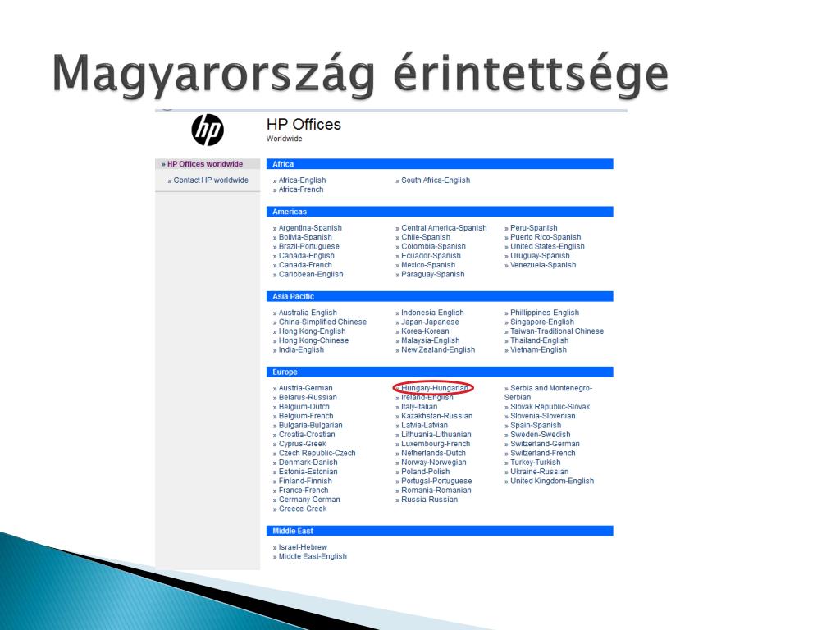Choose Colombia-Spanish link

[433, 246]
